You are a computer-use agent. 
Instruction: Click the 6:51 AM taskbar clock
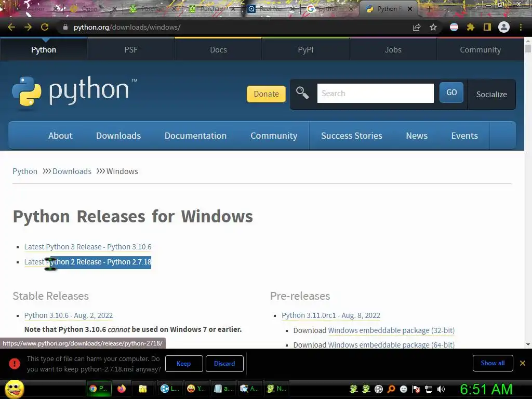click(x=486, y=389)
